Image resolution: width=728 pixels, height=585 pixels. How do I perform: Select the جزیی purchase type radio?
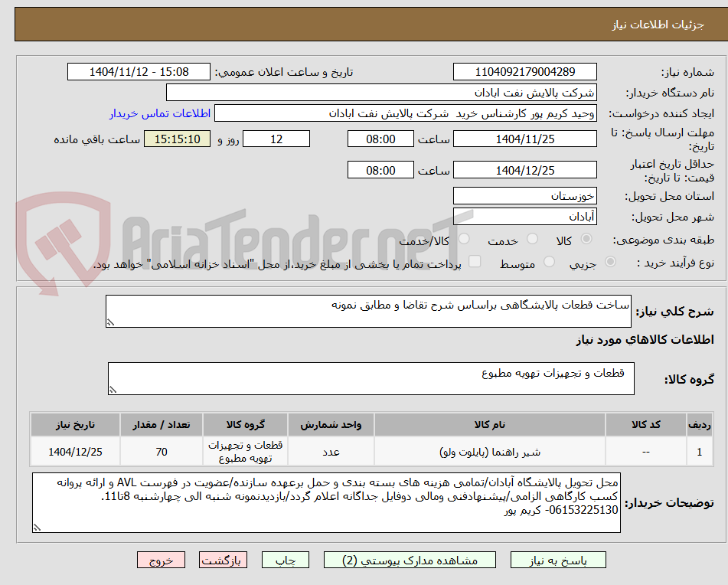[610, 262]
